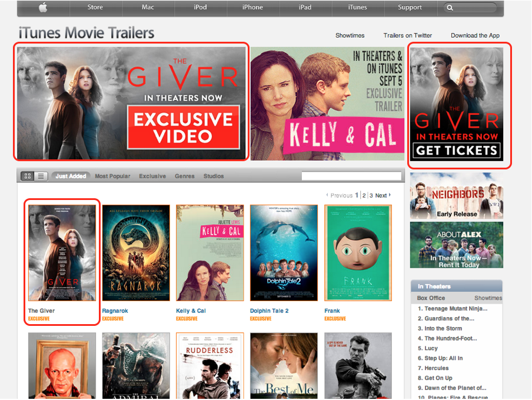The width and height of the screenshot is (532, 400).
Task: Switch to list view layout
Action: pos(41,176)
